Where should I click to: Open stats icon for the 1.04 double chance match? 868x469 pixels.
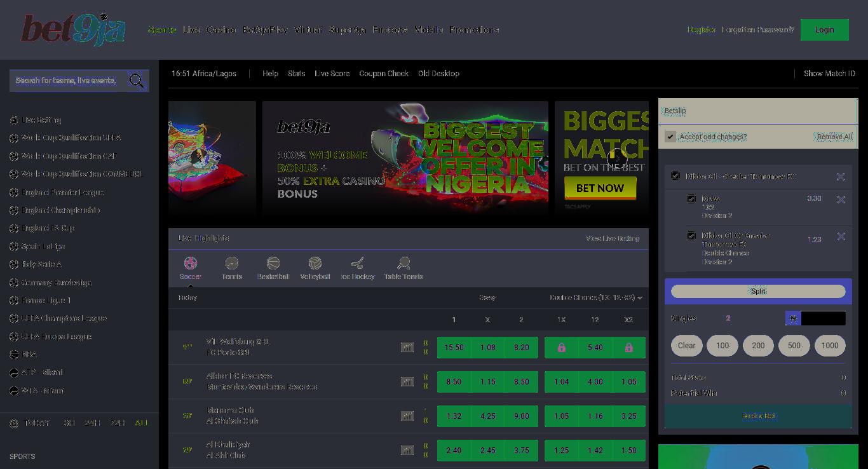[x=407, y=381]
